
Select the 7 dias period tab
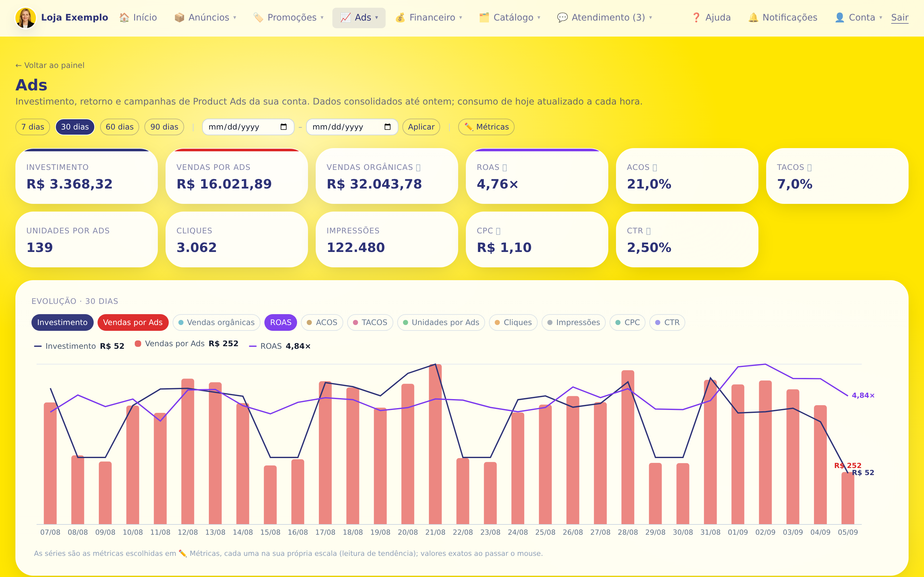click(33, 127)
